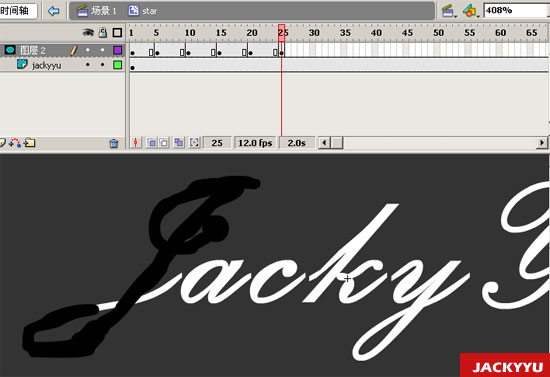Delete layer with the trash can icon
550x377 pixels.
click(x=114, y=143)
